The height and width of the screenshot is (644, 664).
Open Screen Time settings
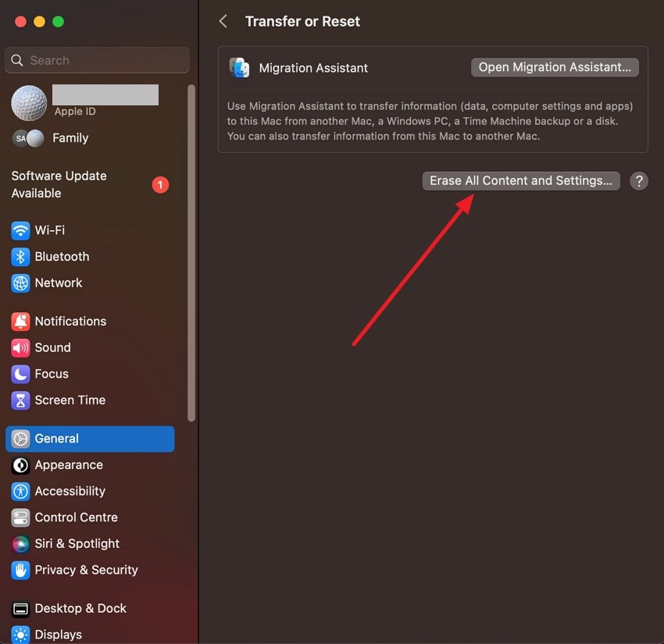90,400
